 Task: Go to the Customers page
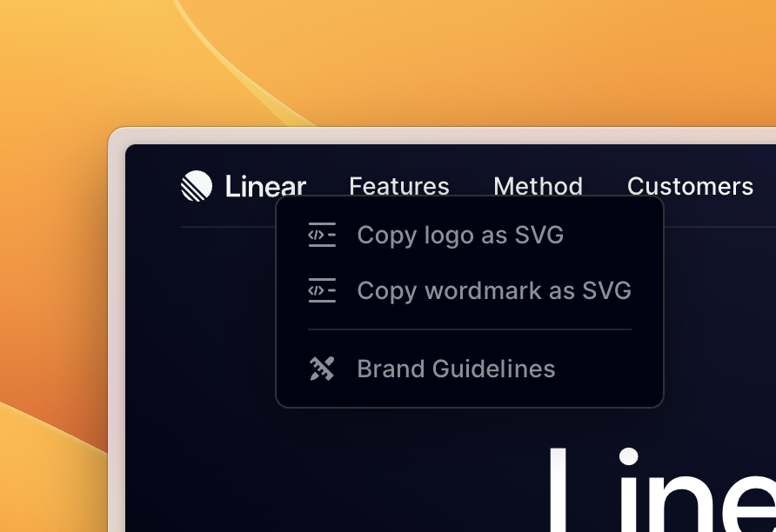coord(690,186)
